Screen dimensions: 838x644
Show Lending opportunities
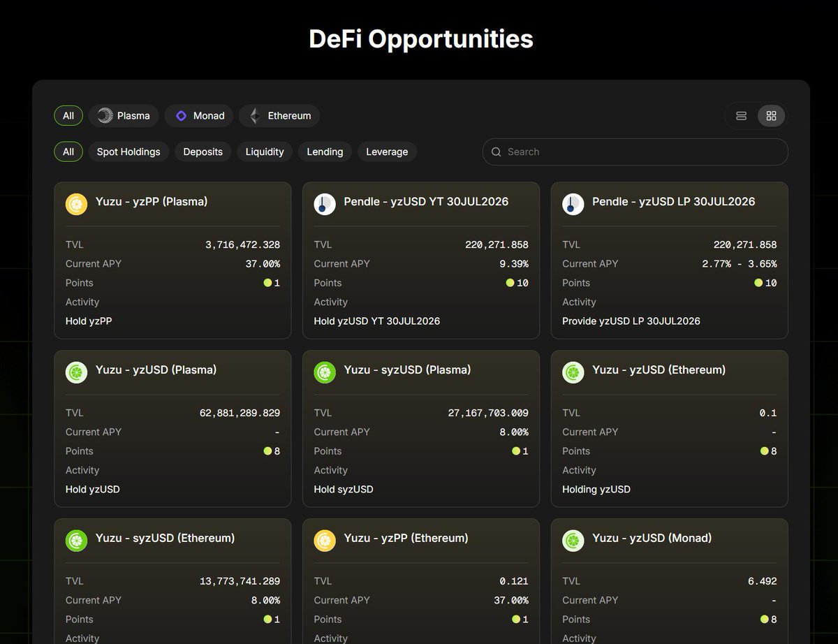[x=325, y=152]
